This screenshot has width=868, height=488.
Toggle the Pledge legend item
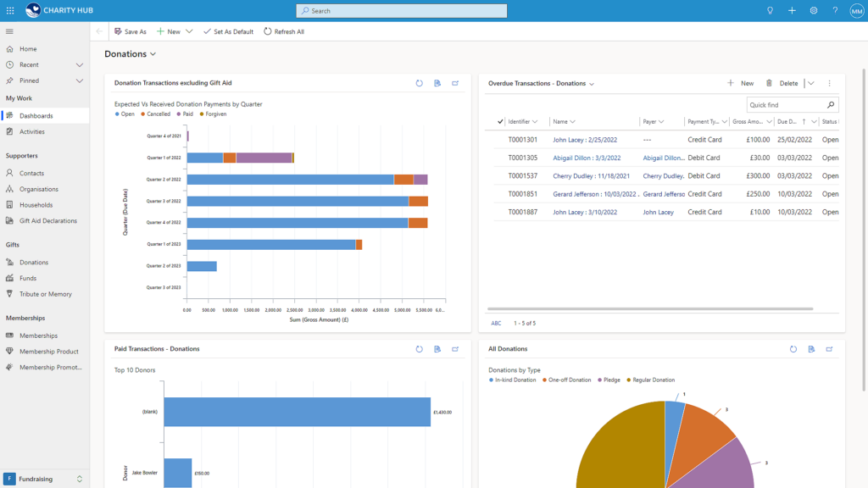(609, 380)
